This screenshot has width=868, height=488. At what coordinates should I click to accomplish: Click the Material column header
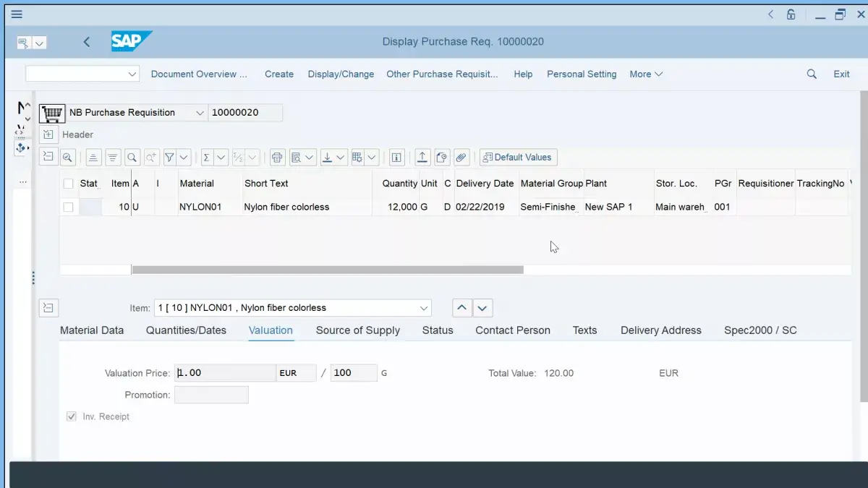pos(197,184)
